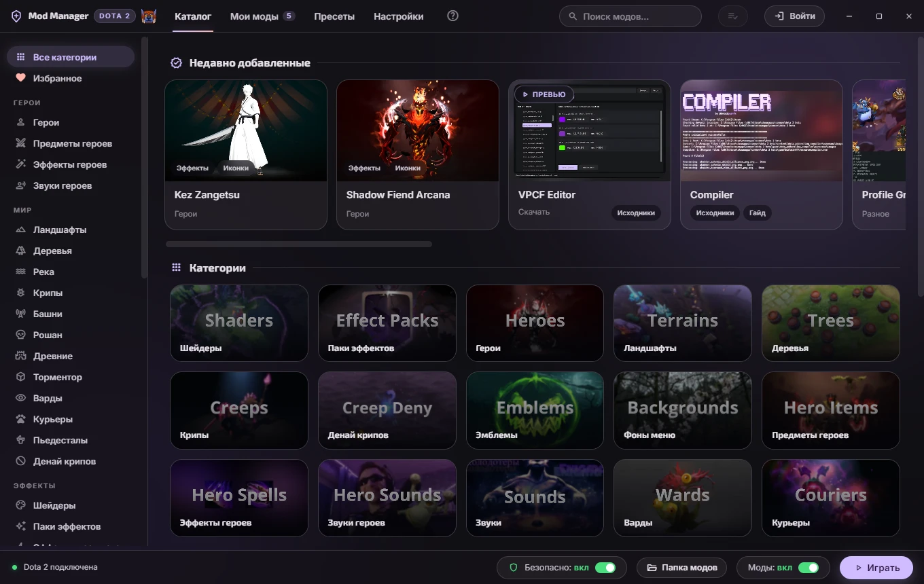Open the Kez Zangetsu mod card

click(x=246, y=155)
